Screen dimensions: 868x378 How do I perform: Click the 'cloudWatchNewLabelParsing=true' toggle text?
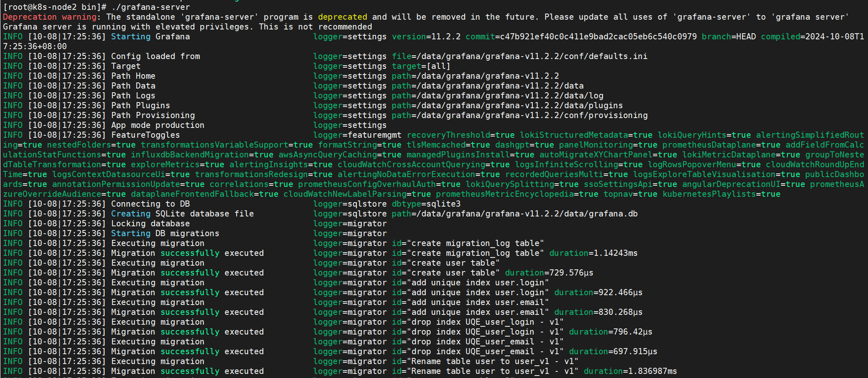(357, 194)
